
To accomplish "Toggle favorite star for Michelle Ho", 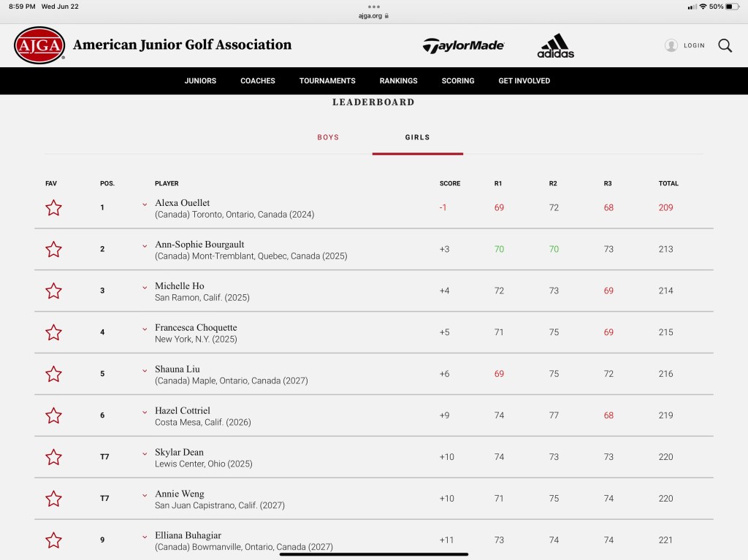I will pyautogui.click(x=53, y=291).
